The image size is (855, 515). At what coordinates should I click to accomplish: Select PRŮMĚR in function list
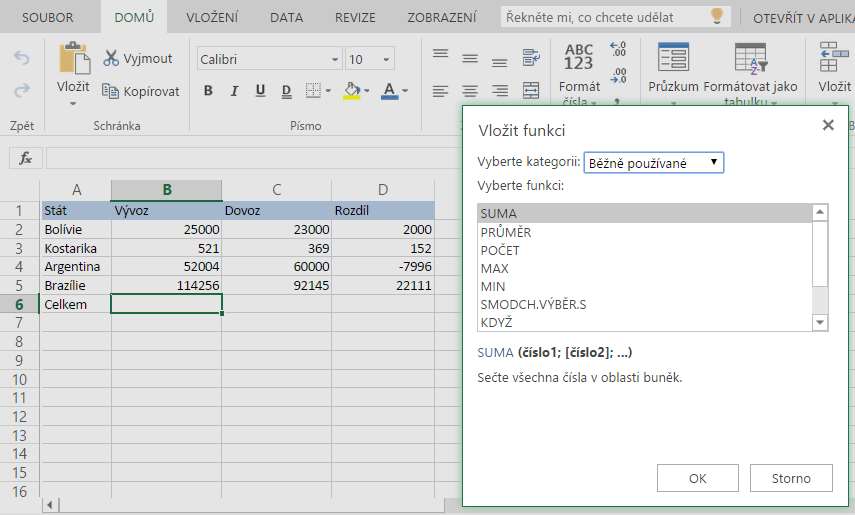click(644, 232)
